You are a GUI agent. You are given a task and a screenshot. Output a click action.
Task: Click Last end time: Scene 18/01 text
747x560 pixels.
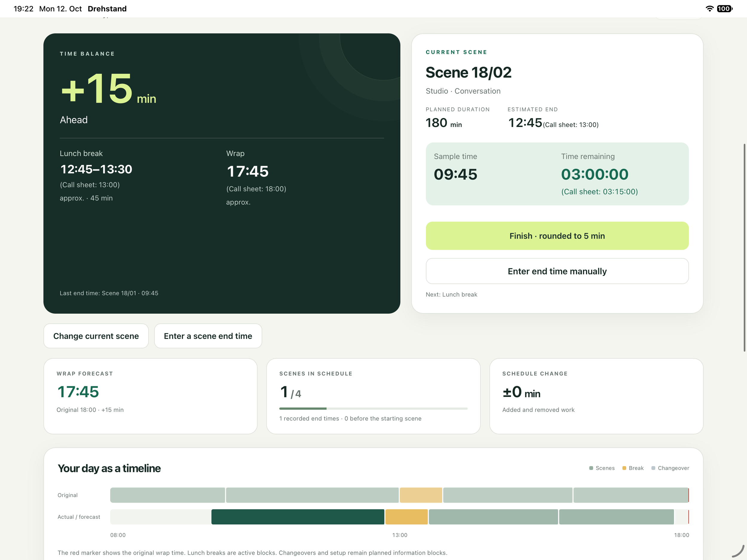pyautogui.click(x=109, y=293)
